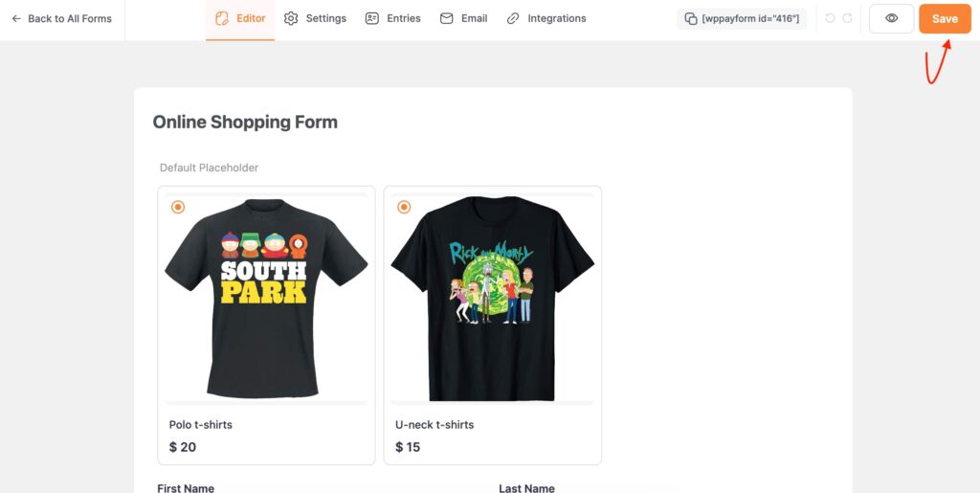Select the U-neck t-shirts radio button

(x=405, y=207)
